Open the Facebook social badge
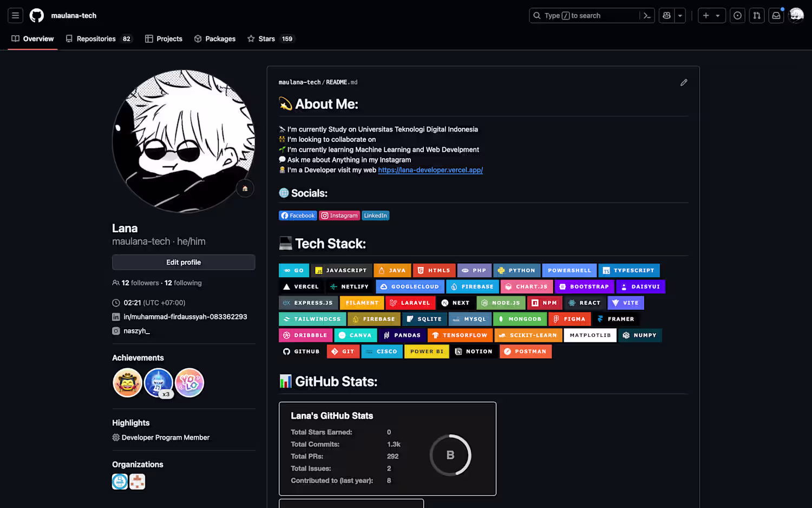 298,216
